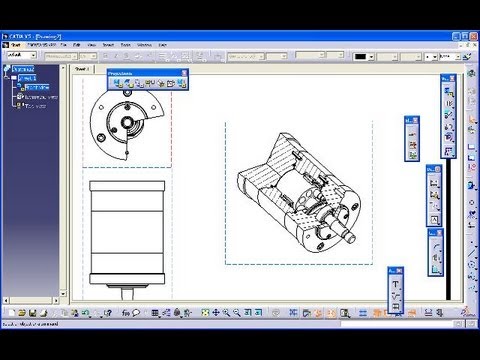Open the Help menu
The height and width of the screenshot is (360, 480).
pyautogui.click(x=162, y=45)
